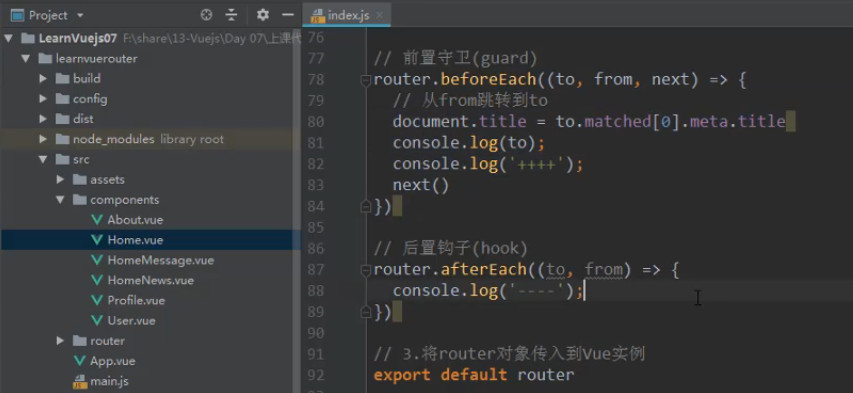Screen dimensions: 853x393
Task: Open HomeMessage.vue file
Action: [x=160, y=260]
